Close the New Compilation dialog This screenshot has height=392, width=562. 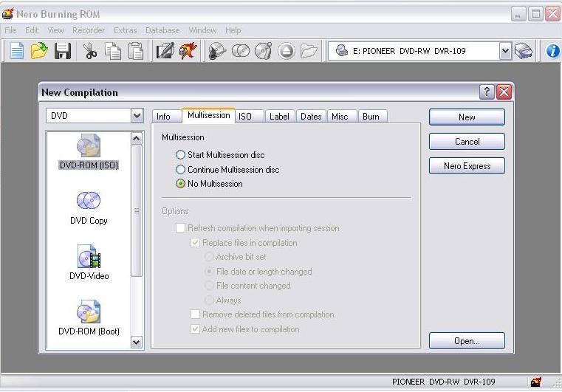(504, 92)
